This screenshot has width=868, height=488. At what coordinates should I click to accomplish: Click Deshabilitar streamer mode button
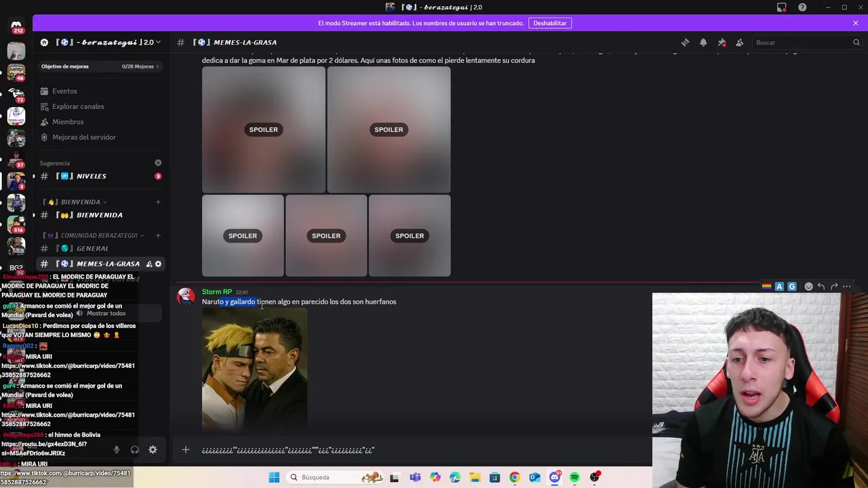550,23
